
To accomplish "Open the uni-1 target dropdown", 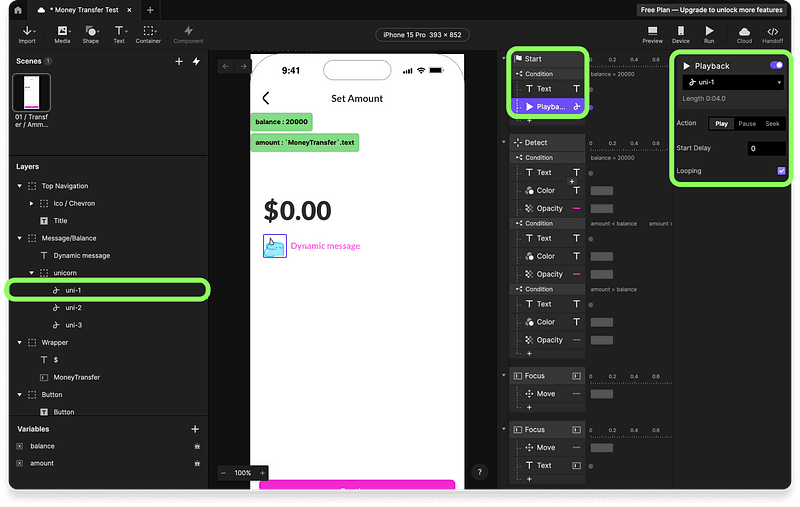I will 733,82.
